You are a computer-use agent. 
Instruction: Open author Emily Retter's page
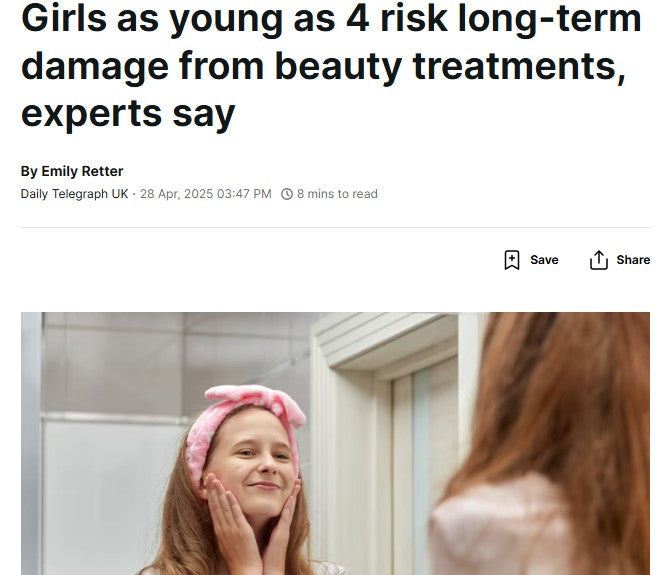click(x=82, y=171)
